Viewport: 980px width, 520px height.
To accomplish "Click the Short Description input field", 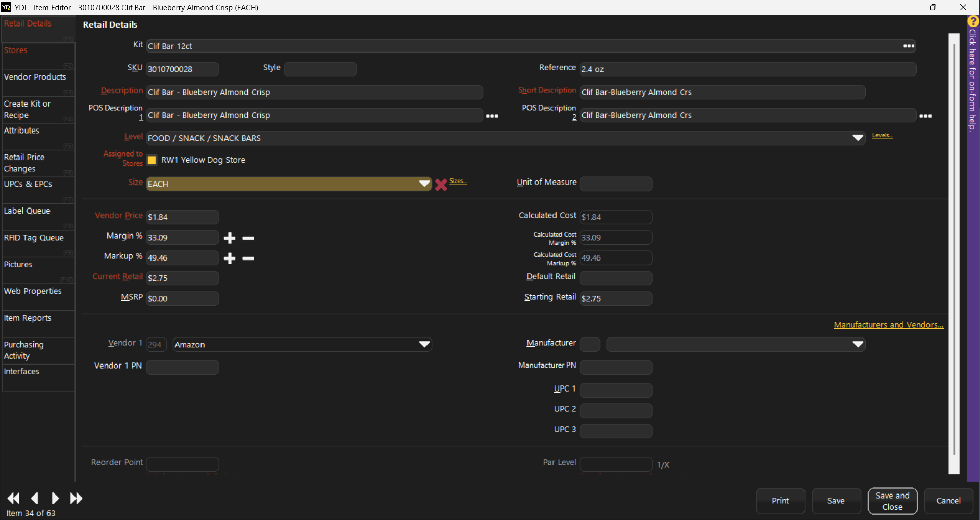I will tap(722, 92).
